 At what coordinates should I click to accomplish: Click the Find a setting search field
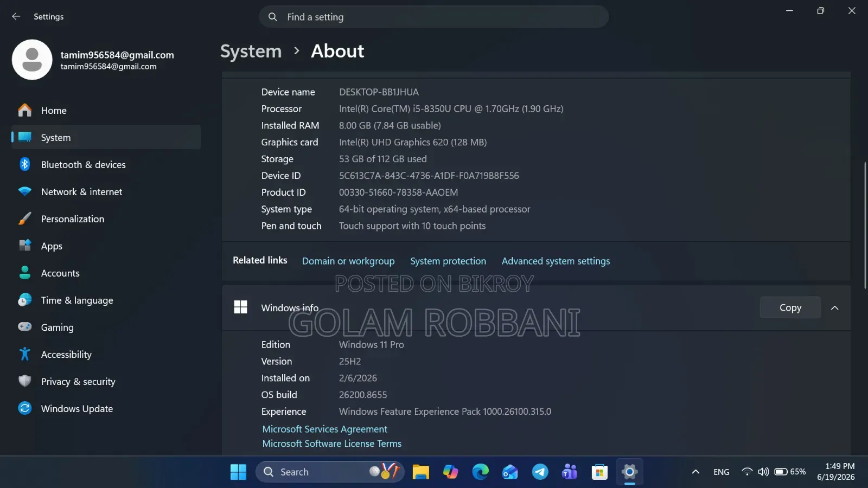[x=434, y=17]
